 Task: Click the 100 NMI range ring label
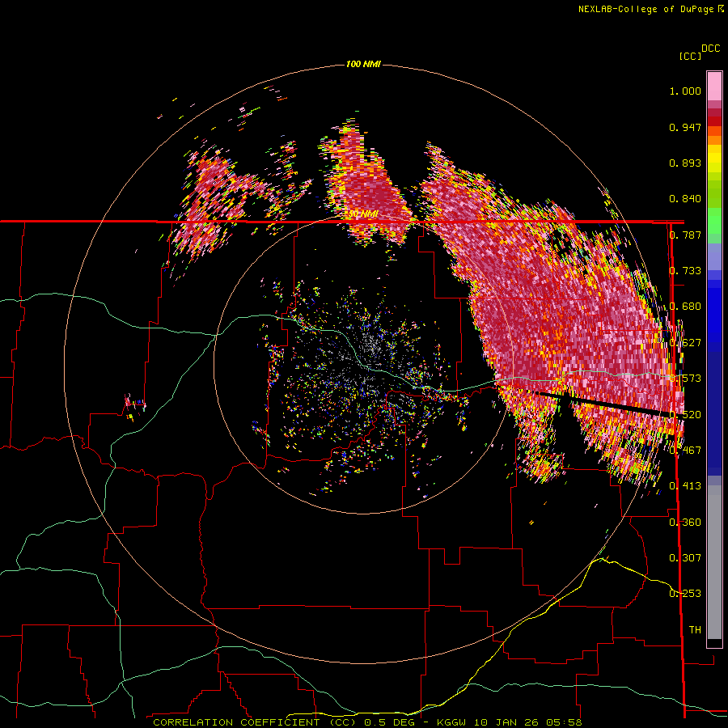point(363,64)
